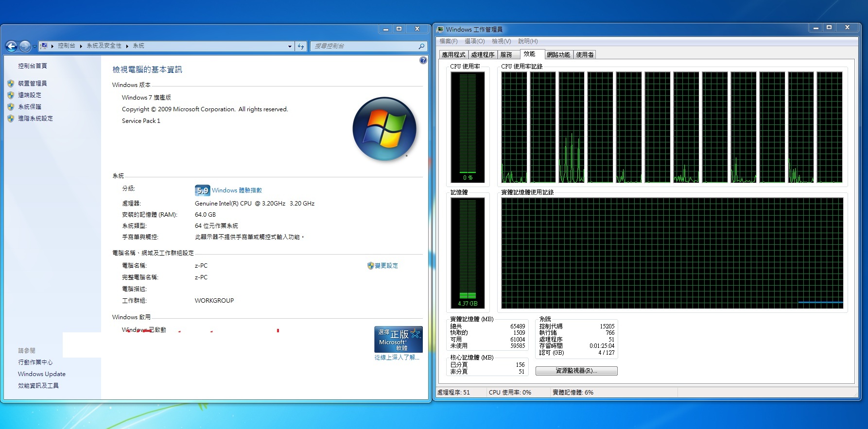Open 裝置管理員 from the sidebar
The image size is (868, 429).
33,84
